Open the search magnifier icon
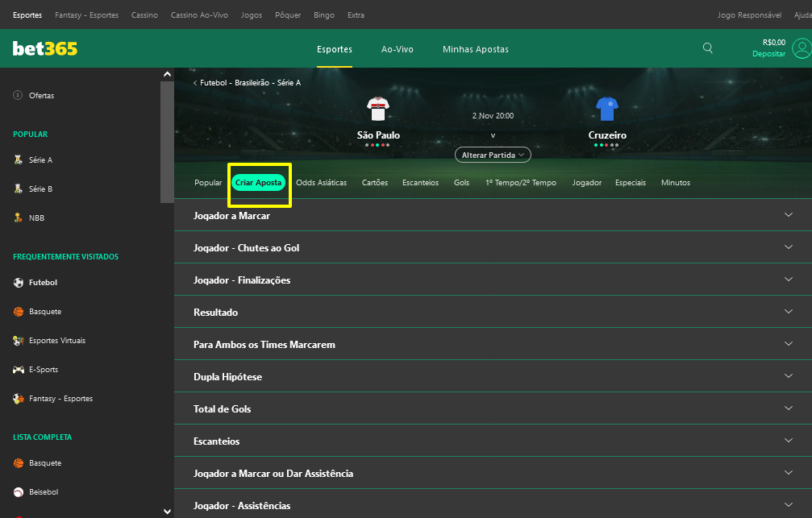 pyautogui.click(x=707, y=48)
